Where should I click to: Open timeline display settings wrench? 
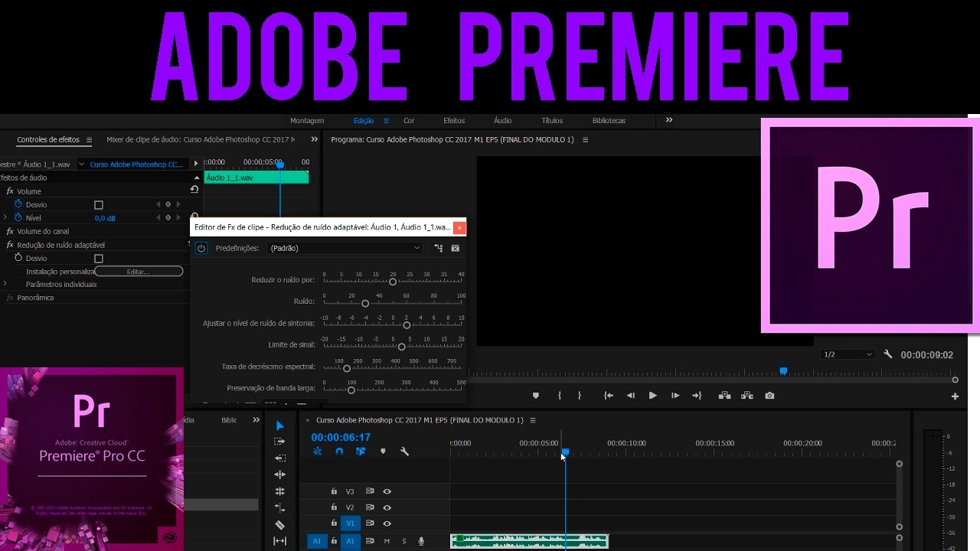[x=404, y=452]
